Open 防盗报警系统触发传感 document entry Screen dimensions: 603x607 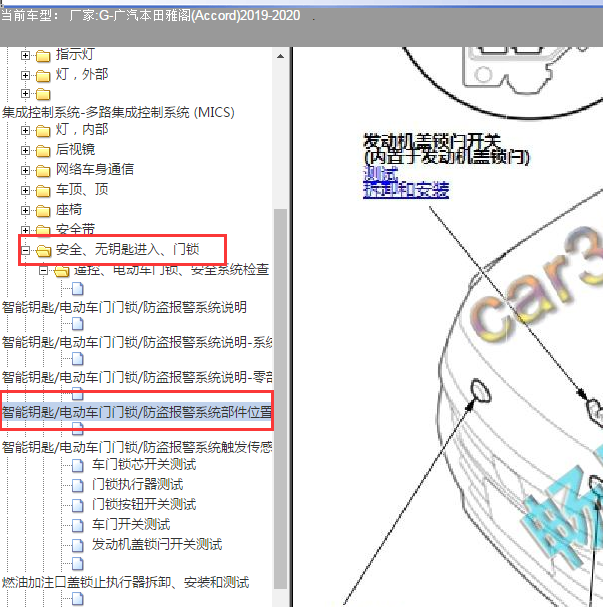(x=137, y=448)
